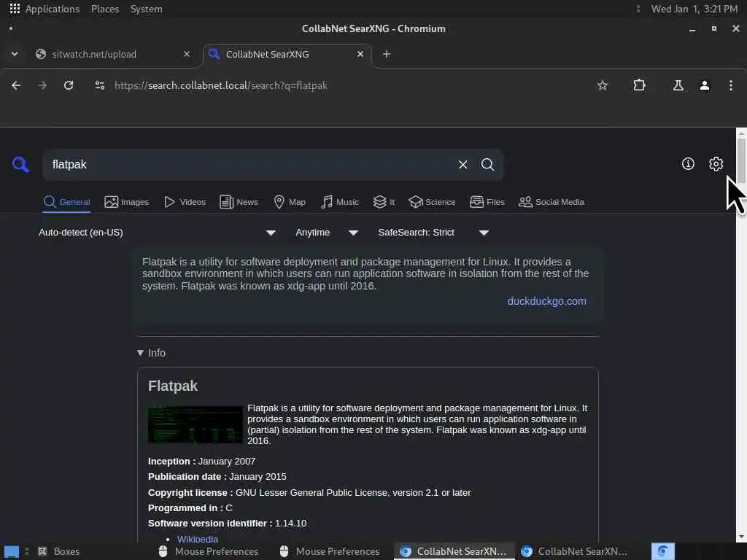Switch to Science search category
Viewport: 747px width, 560px height.
click(x=432, y=202)
